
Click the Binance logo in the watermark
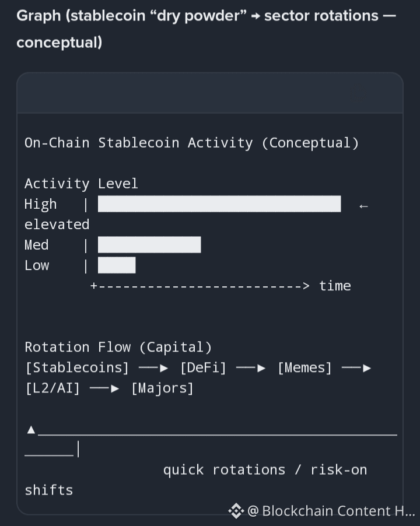click(x=236, y=511)
